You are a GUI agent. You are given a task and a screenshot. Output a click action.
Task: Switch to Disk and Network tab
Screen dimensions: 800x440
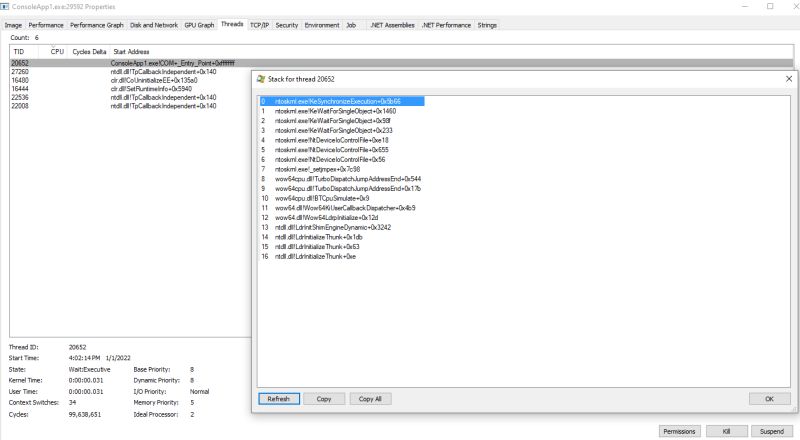[154, 25]
